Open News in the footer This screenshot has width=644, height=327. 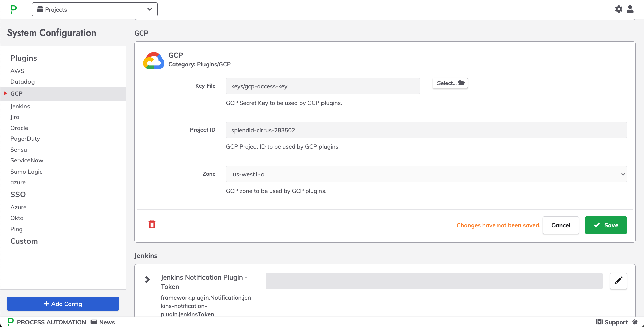pyautogui.click(x=103, y=322)
